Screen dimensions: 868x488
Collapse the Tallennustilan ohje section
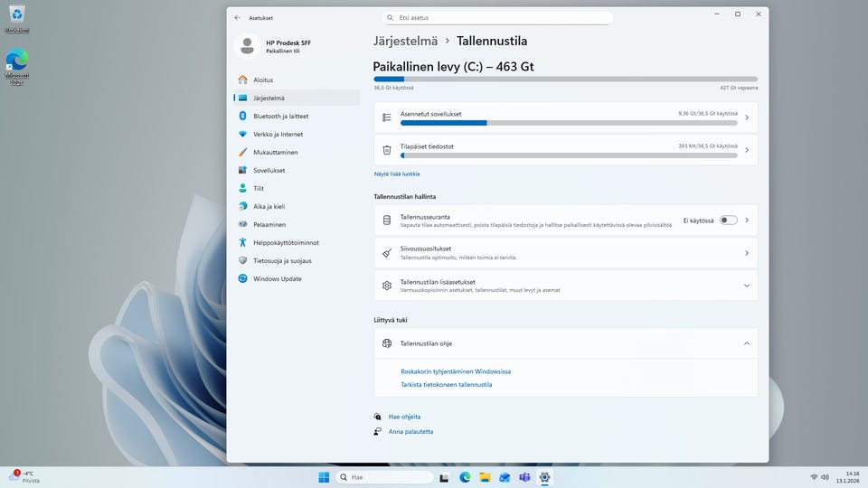point(746,343)
